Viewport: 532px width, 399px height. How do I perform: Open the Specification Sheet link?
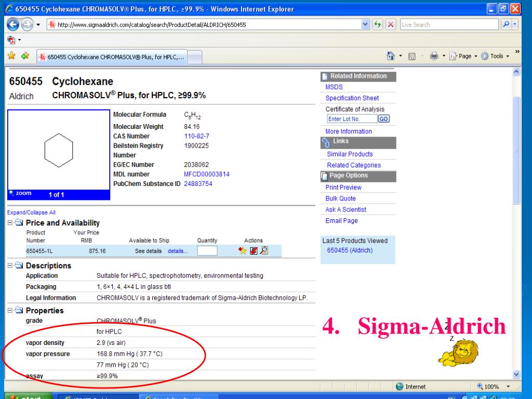352,98
